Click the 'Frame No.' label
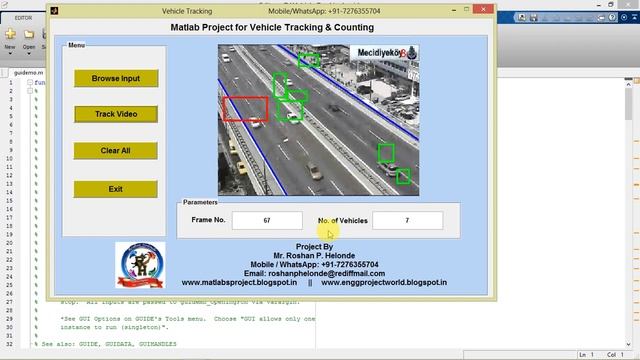Screen dimensions: 640x360 point(208,220)
